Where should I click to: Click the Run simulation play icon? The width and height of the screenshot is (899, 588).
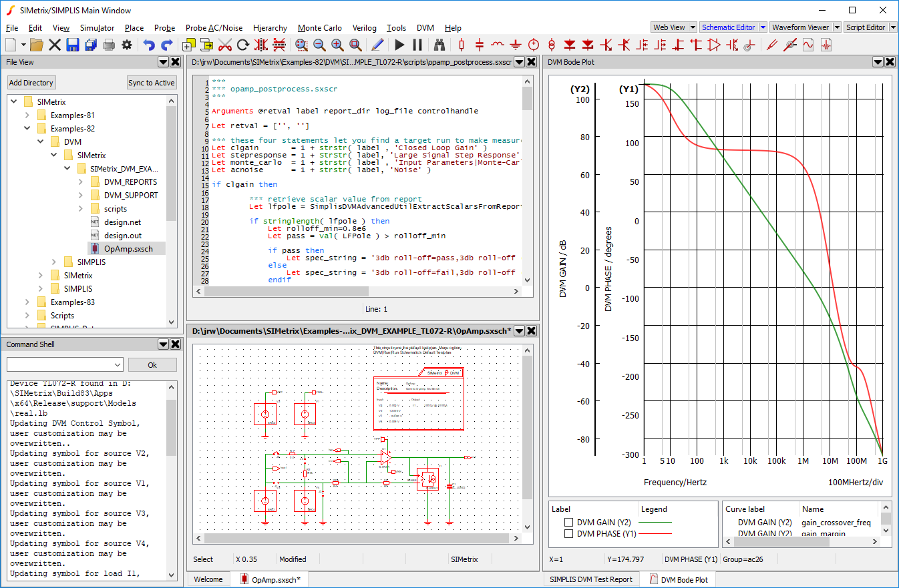(399, 45)
